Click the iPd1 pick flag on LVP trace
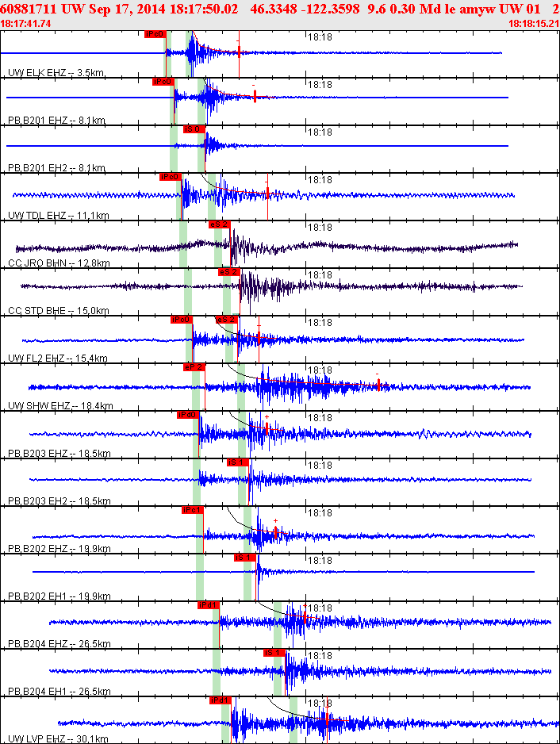The image size is (560, 744). (220, 700)
